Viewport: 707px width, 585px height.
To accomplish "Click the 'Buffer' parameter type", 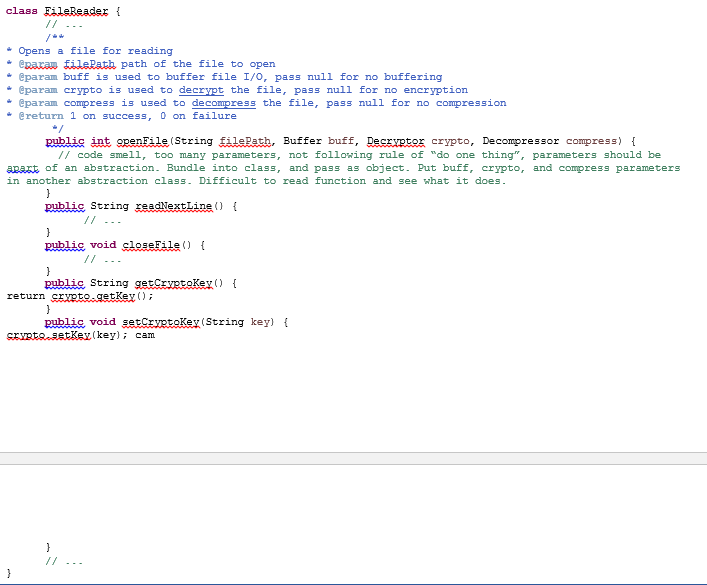I will click(x=302, y=141).
